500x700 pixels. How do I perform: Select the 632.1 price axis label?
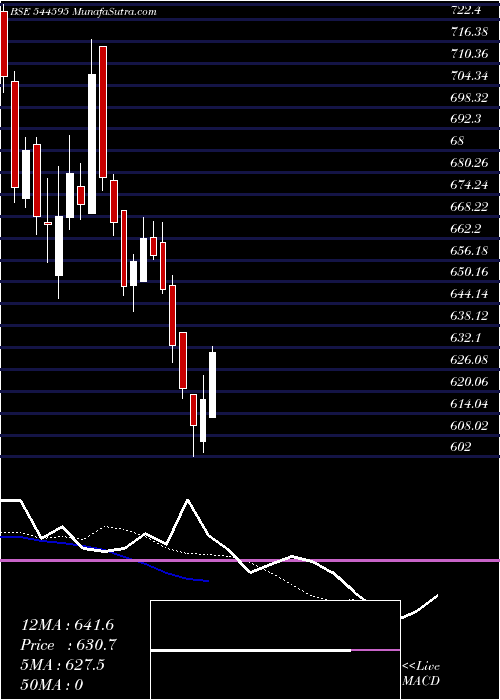coord(465,338)
